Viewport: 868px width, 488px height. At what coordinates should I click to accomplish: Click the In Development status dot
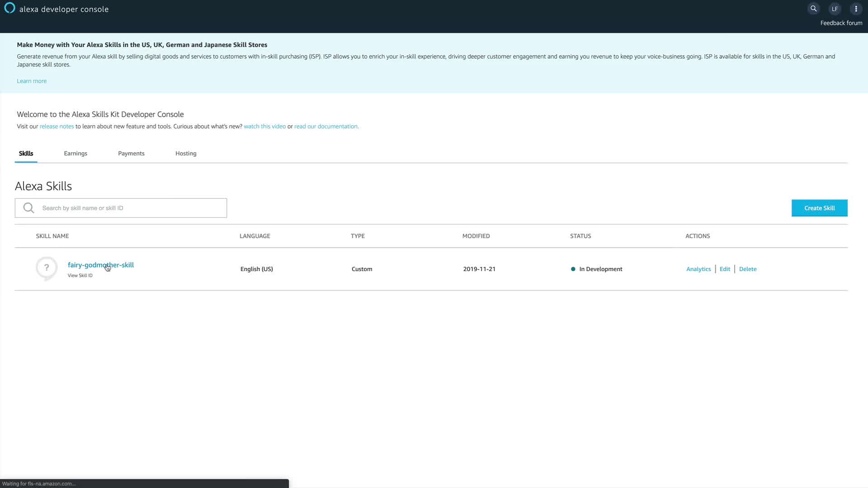point(573,269)
